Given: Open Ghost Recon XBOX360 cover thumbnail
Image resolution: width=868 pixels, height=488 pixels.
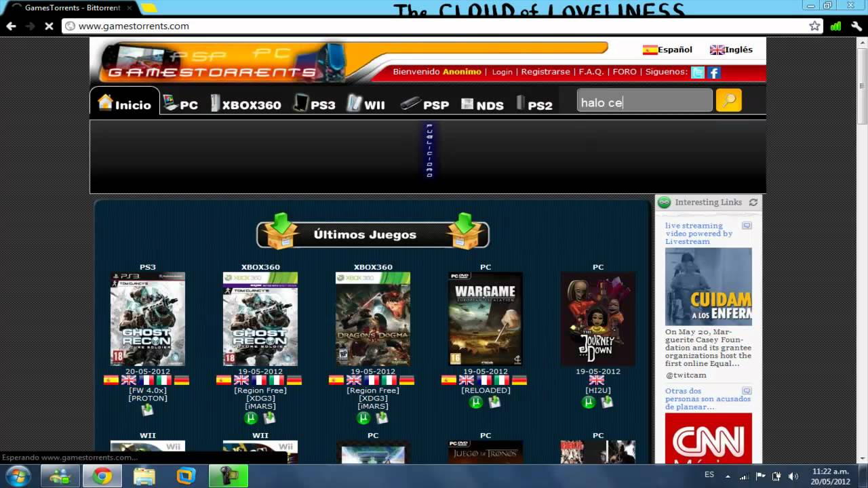Looking at the screenshot, I should (x=260, y=319).
